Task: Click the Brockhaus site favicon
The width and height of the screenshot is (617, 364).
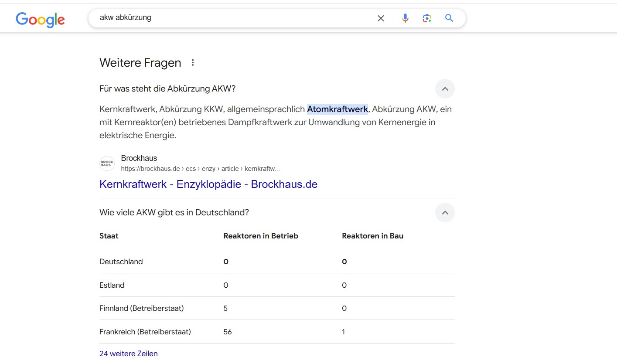Action: point(107,163)
